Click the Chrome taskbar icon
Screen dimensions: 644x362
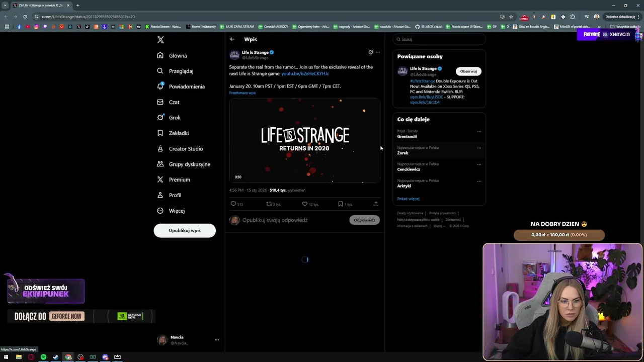point(68,357)
